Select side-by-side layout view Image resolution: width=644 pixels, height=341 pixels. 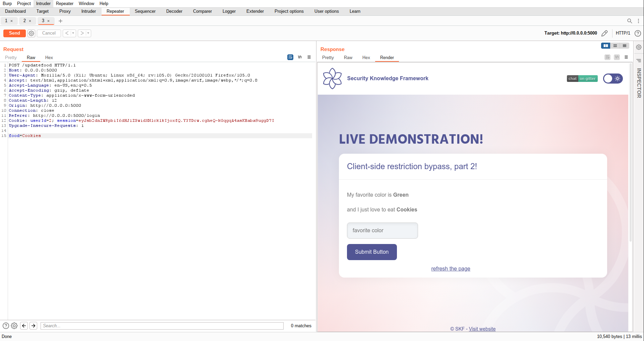coord(606,46)
